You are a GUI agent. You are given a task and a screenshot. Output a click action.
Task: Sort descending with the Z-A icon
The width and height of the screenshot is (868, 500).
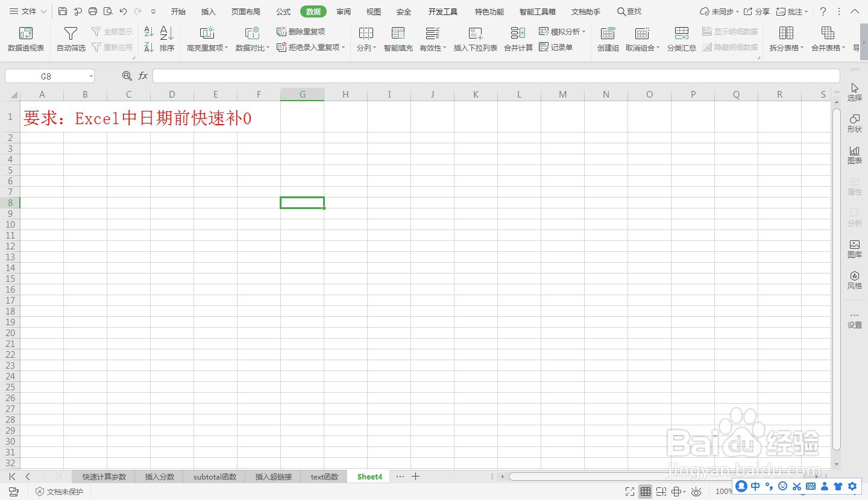click(149, 48)
